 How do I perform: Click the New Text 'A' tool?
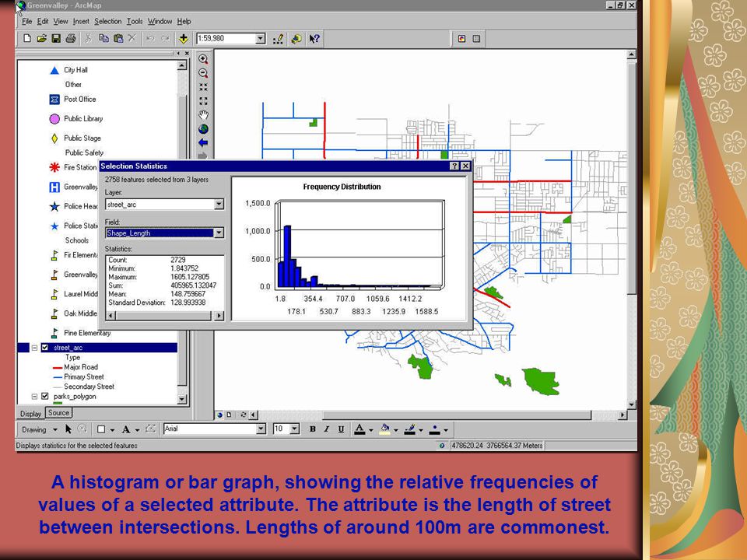(x=126, y=429)
